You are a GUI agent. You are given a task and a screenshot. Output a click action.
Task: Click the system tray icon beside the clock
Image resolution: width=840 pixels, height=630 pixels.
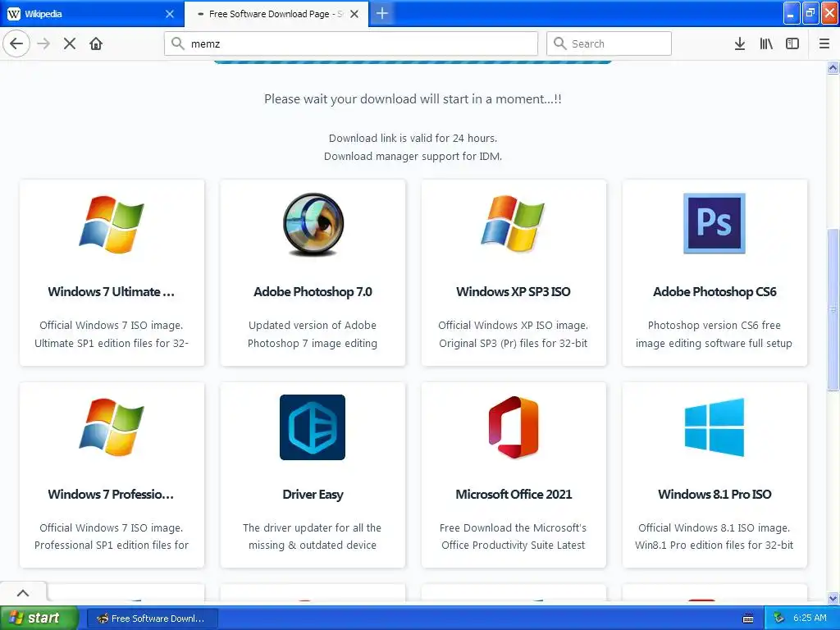[779, 618]
